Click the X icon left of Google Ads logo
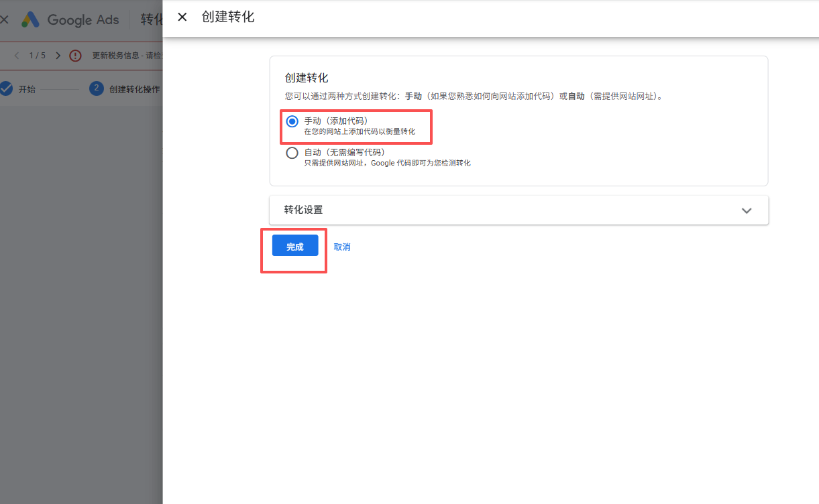The height and width of the screenshot is (504, 819). coord(5,19)
